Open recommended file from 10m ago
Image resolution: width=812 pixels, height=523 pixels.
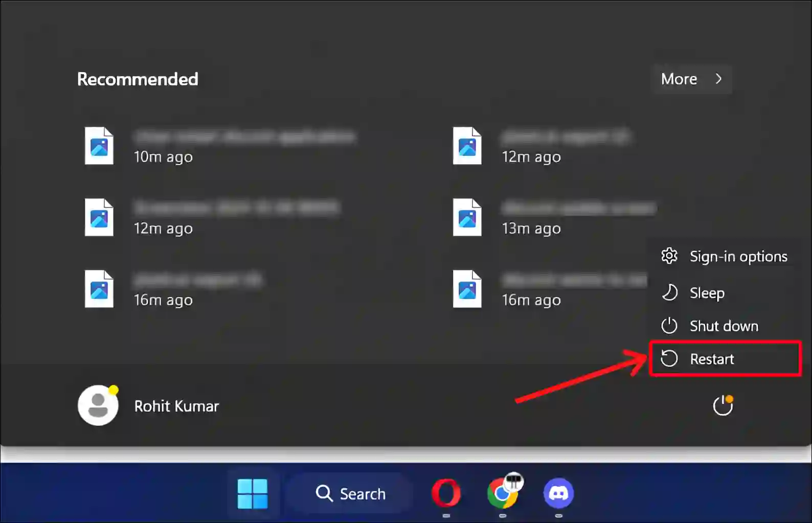(220, 146)
